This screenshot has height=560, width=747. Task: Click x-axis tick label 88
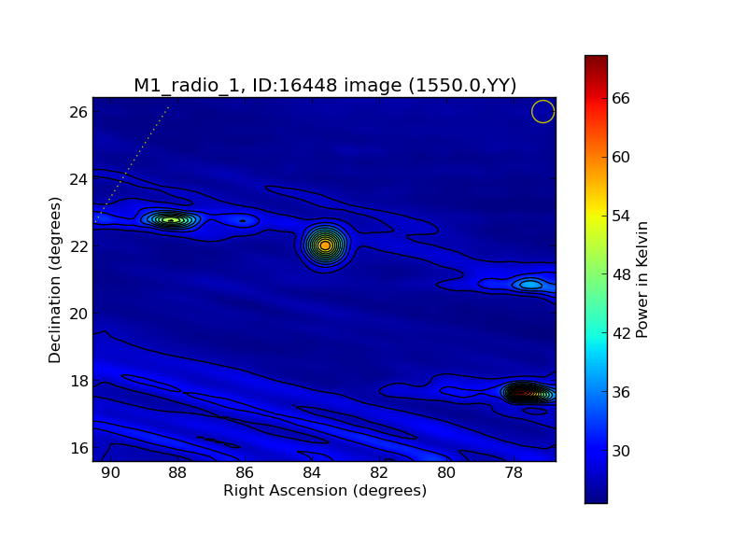pyautogui.click(x=177, y=473)
